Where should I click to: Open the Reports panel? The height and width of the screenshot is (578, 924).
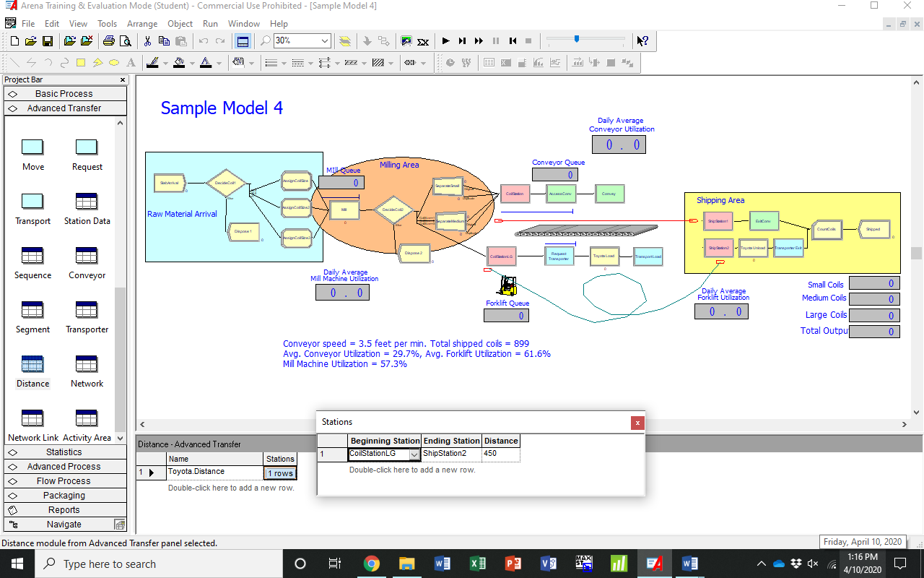coord(65,510)
